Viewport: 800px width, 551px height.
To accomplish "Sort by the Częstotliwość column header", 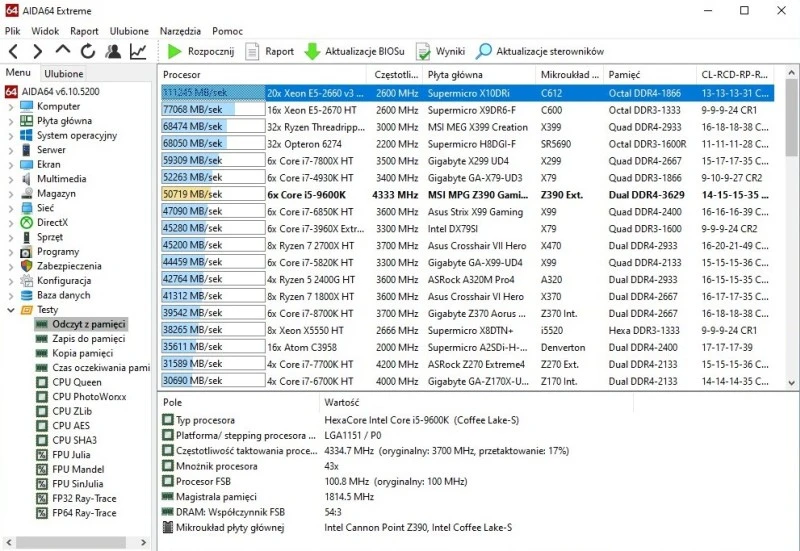I will (x=396, y=75).
